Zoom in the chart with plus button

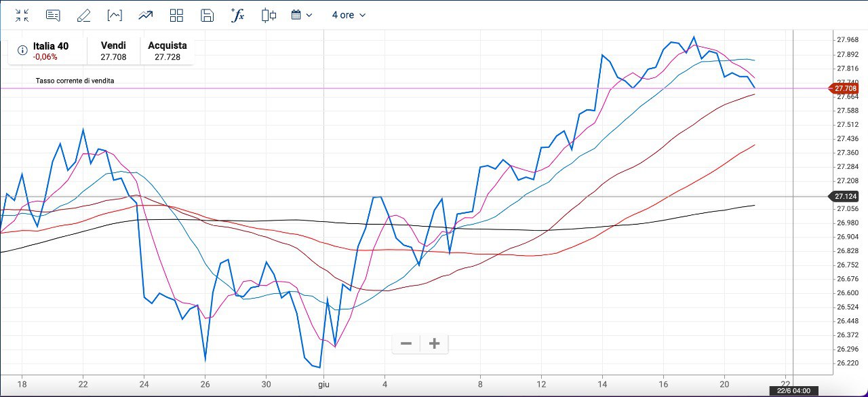[x=435, y=344]
